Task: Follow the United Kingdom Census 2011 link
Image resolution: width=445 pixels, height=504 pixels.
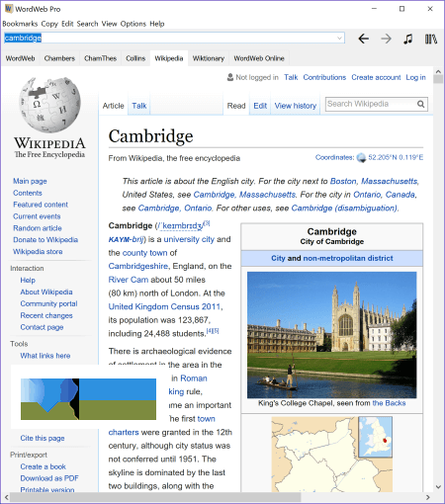Action: pyautogui.click(x=164, y=306)
